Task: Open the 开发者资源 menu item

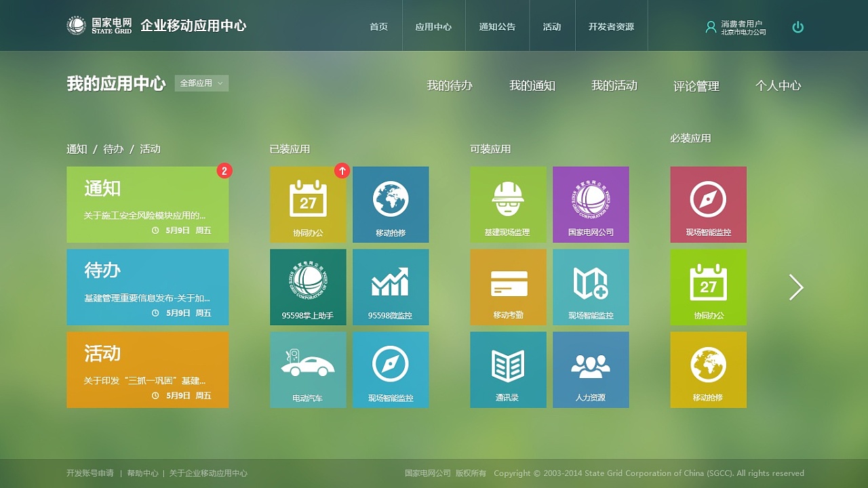Action: 612,26
